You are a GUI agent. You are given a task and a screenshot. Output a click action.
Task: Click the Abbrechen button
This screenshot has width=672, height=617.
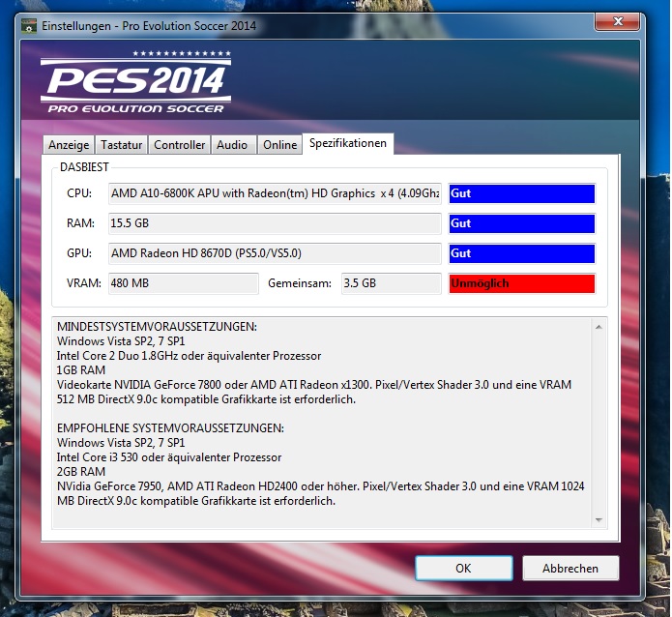click(x=570, y=568)
